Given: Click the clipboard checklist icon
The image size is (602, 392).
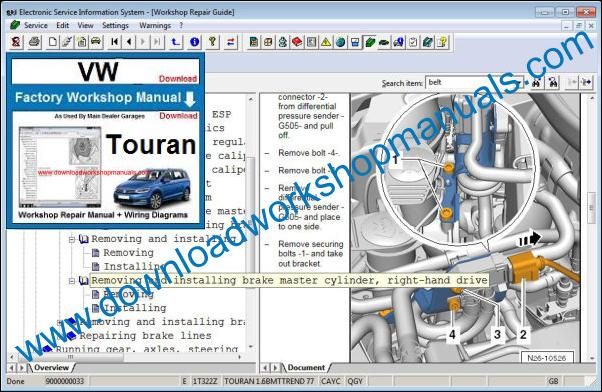Looking at the screenshot, I should [x=413, y=41].
